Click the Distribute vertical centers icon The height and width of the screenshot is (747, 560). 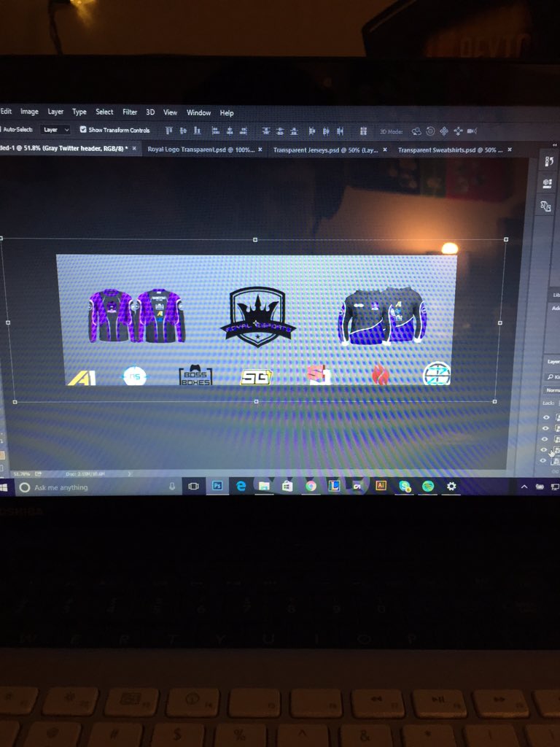[x=280, y=131]
